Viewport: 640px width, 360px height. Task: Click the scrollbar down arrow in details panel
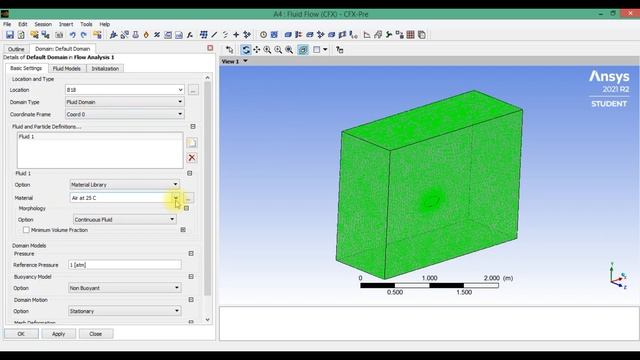coord(207,320)
